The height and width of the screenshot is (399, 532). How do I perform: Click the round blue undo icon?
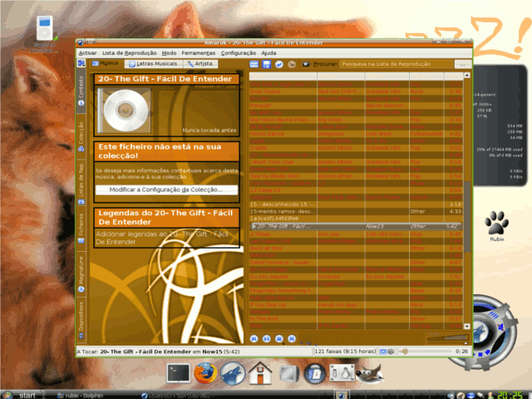tap(279, 64)
